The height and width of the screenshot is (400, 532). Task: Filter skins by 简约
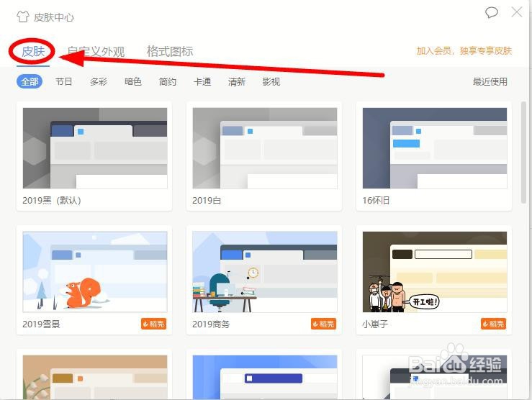tap(168, 82)
